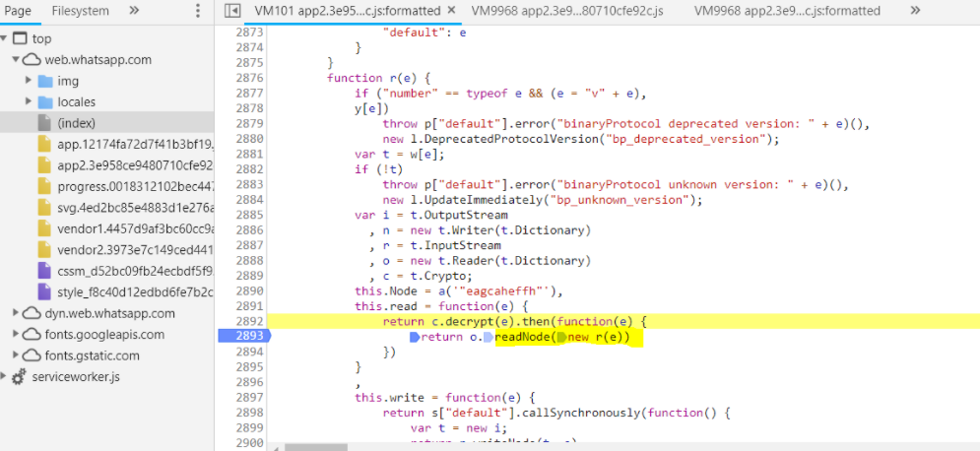Open the app.12174fa72d7f41b3bf19 script file
This screenshot has width=980, height=451.
click(x=136, y=145)
